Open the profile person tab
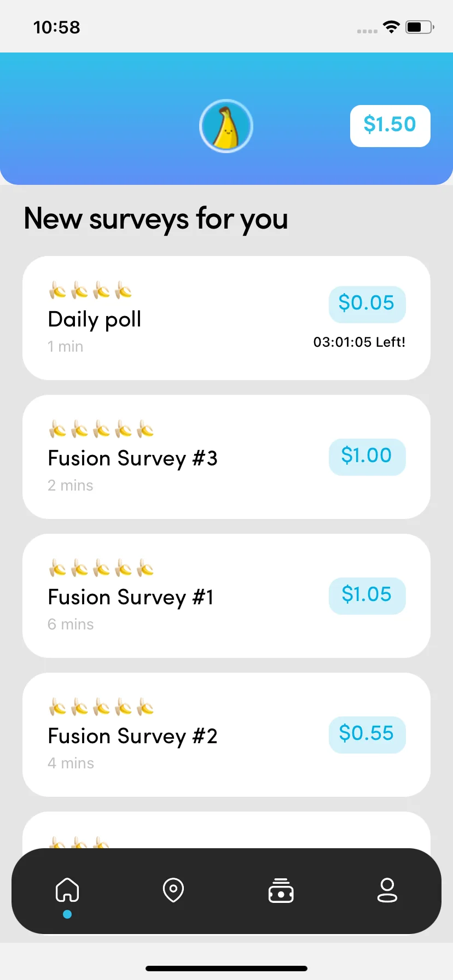453x980 pixels. coord(387,890)
